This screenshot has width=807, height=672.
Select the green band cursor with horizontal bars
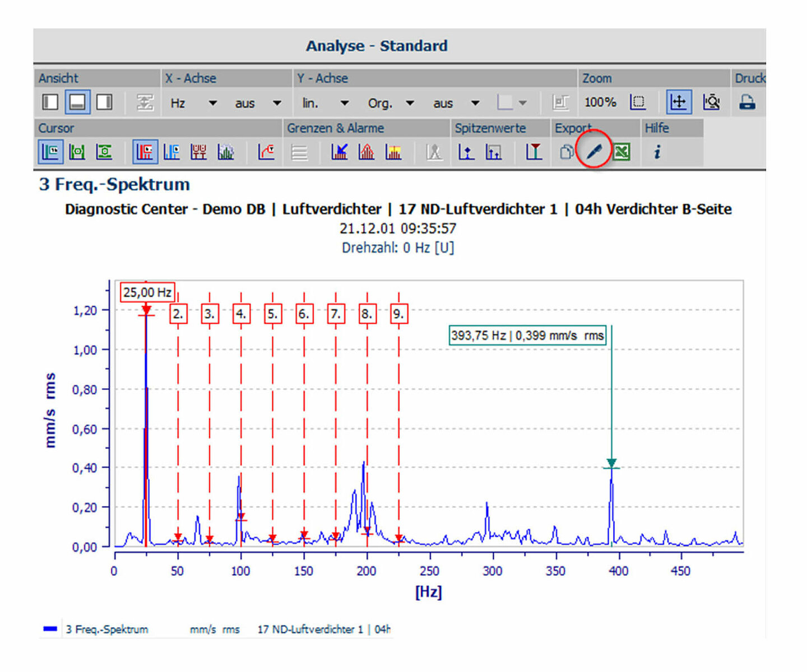tap(104, 152)
